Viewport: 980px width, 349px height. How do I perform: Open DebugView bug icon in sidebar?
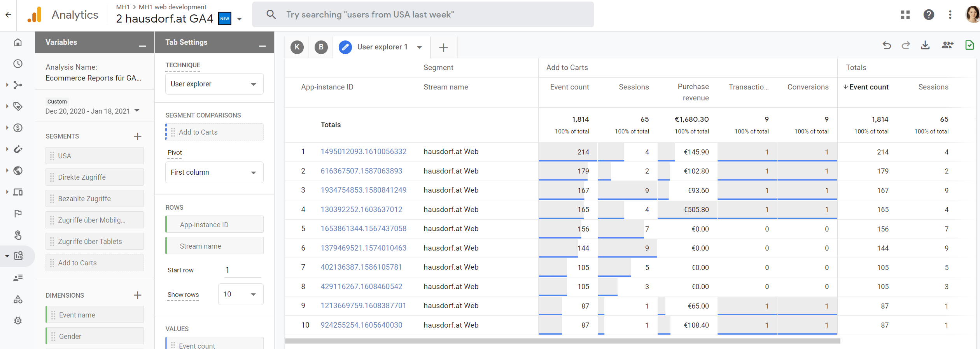(18, 321)
